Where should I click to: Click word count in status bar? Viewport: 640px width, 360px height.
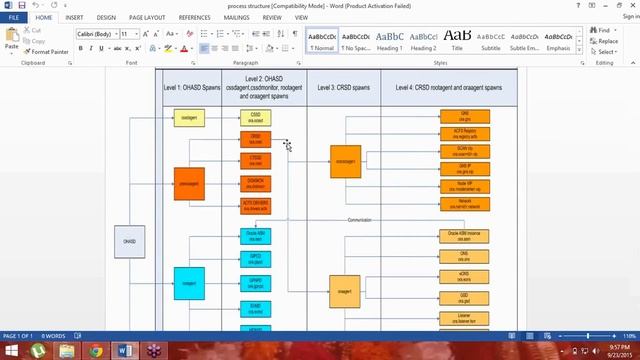coord(53,336)
